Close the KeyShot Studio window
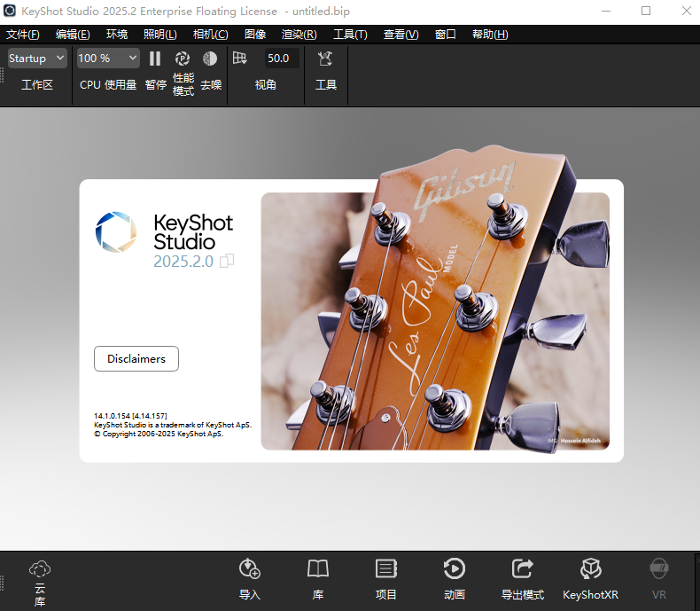The image size is (700, 611). point(687,11)
